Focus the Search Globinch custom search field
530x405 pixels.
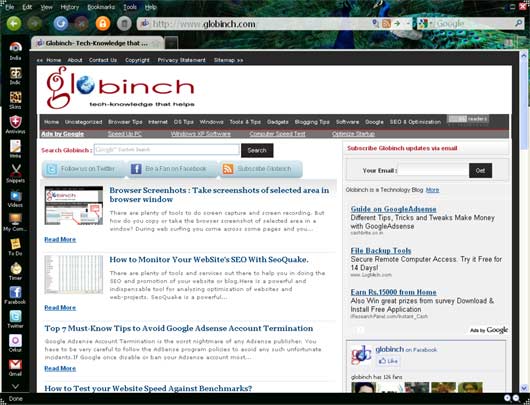point(166,149)
